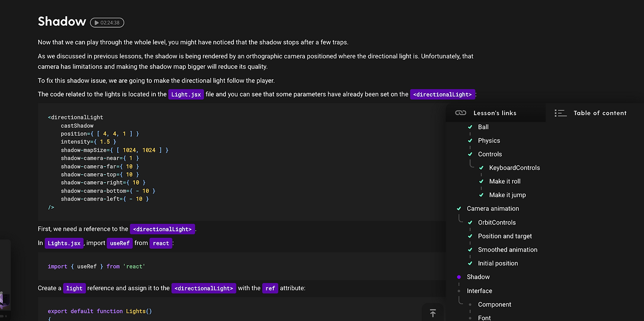644x321 pixels.
Task: Switch to the Lesson's links tab
Action: (495, 113)
